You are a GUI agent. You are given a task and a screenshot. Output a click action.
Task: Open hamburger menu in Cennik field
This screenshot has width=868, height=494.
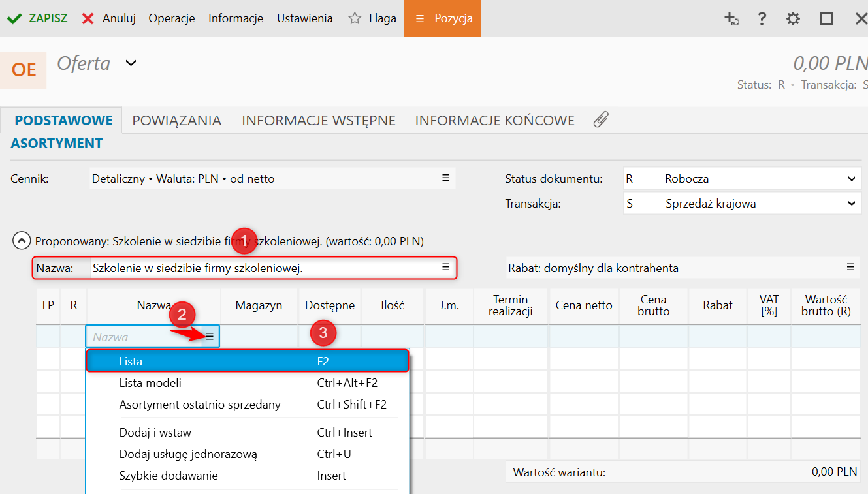(x=445, y=178)
